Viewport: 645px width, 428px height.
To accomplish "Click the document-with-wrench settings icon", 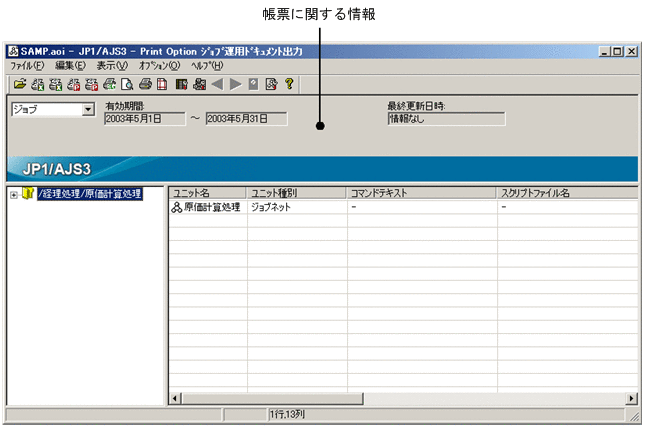I will pos(271,84).
